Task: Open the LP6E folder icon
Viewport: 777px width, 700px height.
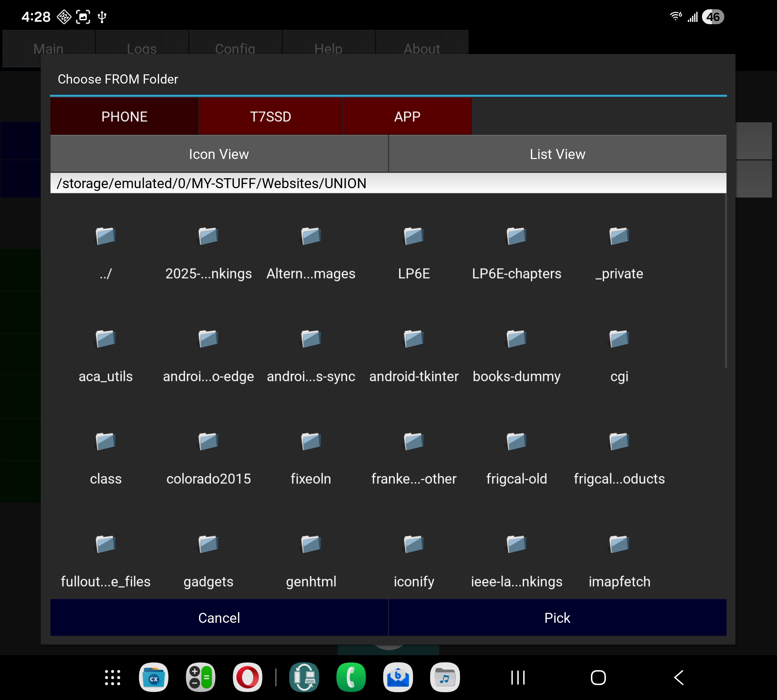Action: coord(413,236)
